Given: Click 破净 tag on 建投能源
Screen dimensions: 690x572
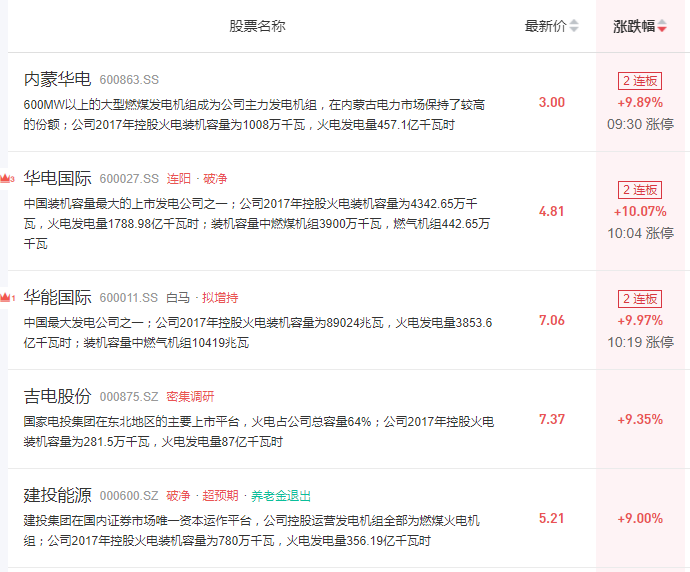Looking at the screenshot, I should click(178, 496).
